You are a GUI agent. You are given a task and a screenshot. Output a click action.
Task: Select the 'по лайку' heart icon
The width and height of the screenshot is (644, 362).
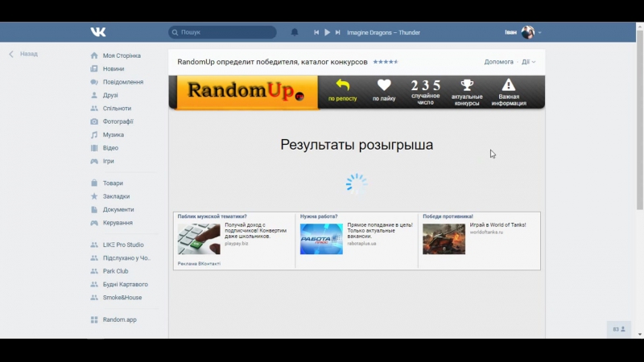[384, 86]
